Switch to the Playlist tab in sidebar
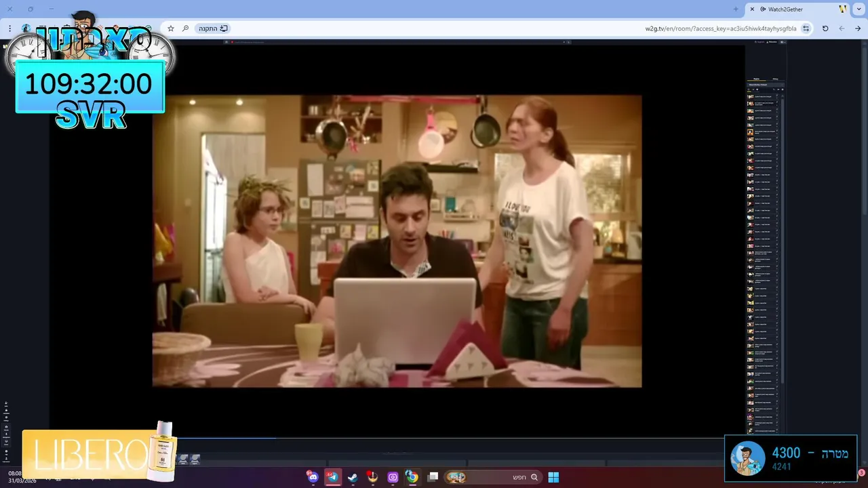This screenshot has width=868, height=488. (x=756, y=79)
